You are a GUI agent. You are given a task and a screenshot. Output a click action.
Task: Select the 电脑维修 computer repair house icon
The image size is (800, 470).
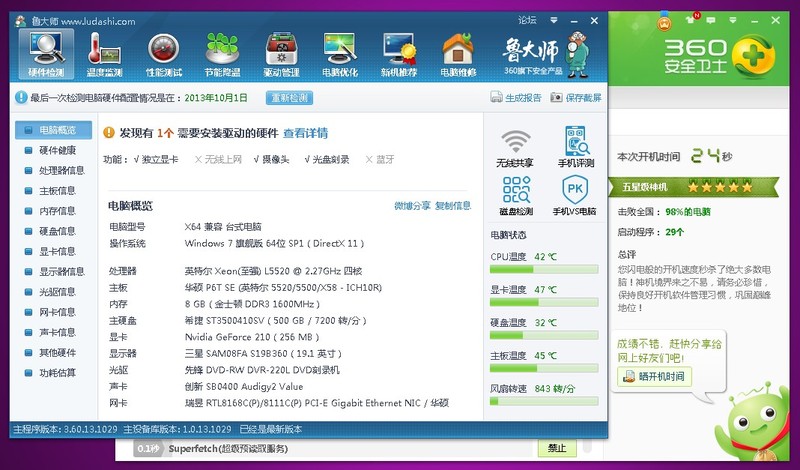458,54
